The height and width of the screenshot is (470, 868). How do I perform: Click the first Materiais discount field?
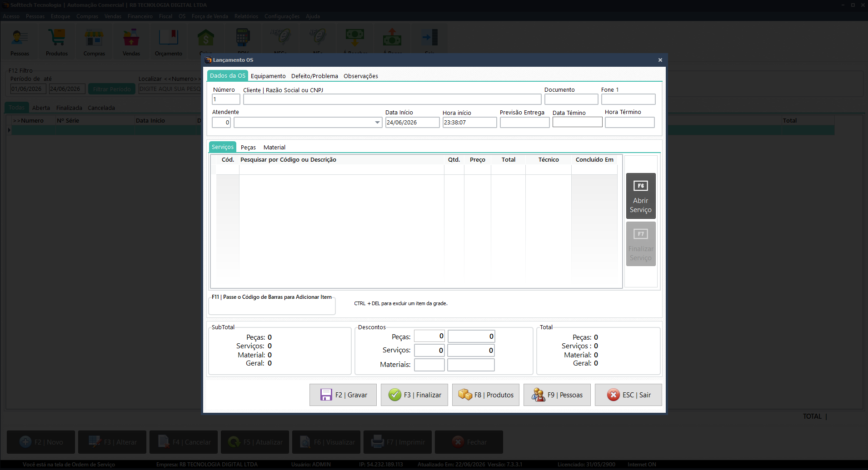point(429,365)
